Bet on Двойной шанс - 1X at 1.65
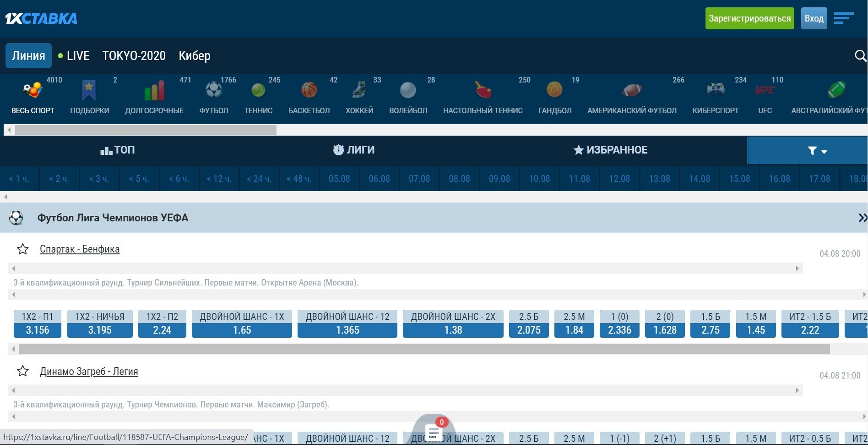This screenshot has height=445, width=868. (x=242, y=324)
